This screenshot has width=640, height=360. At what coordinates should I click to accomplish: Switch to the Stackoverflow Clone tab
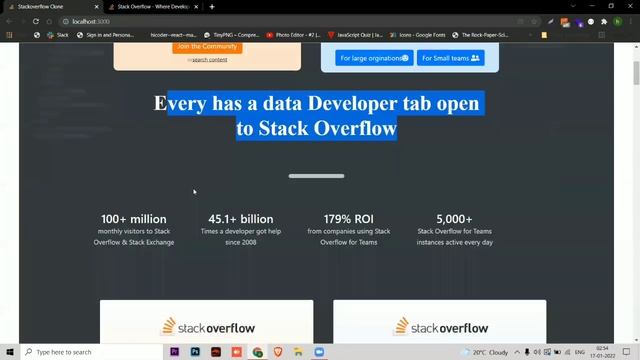52,7
